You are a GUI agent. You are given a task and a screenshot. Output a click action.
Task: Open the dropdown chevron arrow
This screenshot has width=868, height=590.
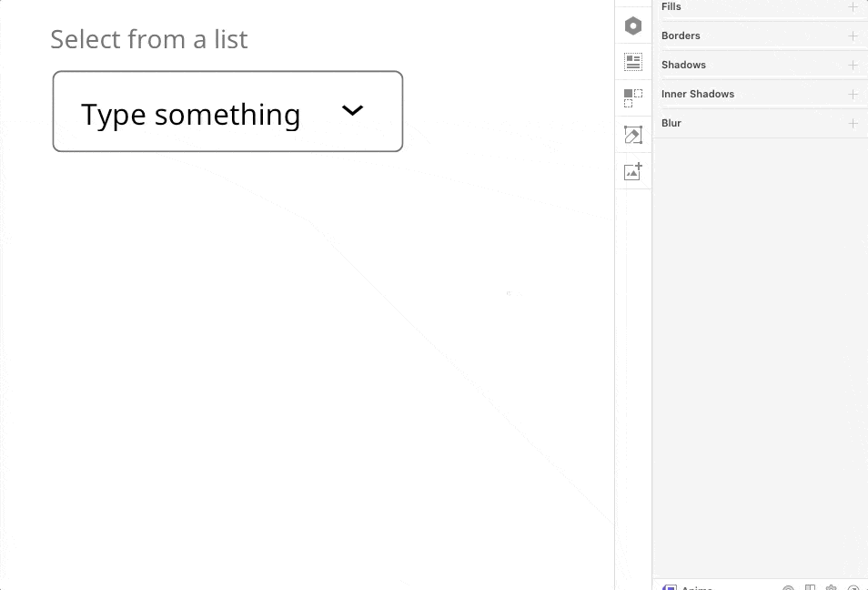tap(352, 111)
